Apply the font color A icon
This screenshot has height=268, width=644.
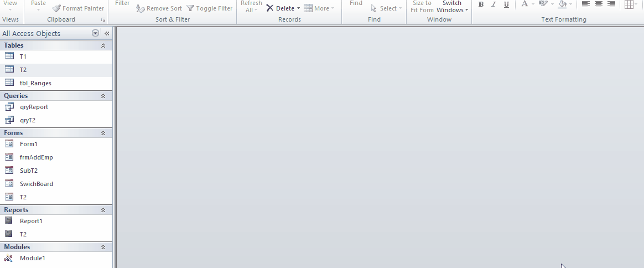[524, 4]
